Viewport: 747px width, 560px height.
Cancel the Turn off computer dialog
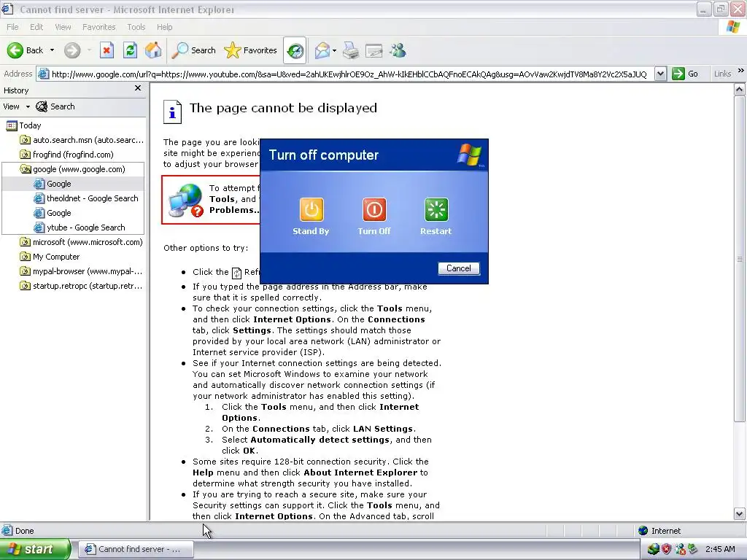click(459, 268)
